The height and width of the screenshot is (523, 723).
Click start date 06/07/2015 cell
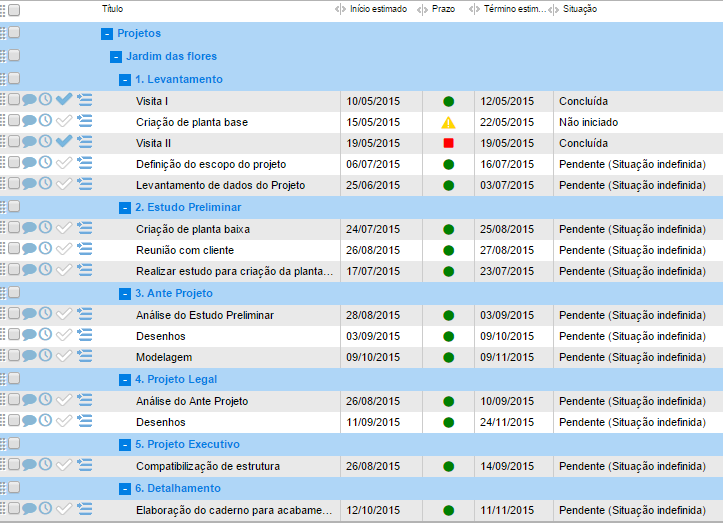[x=373, y=164]
